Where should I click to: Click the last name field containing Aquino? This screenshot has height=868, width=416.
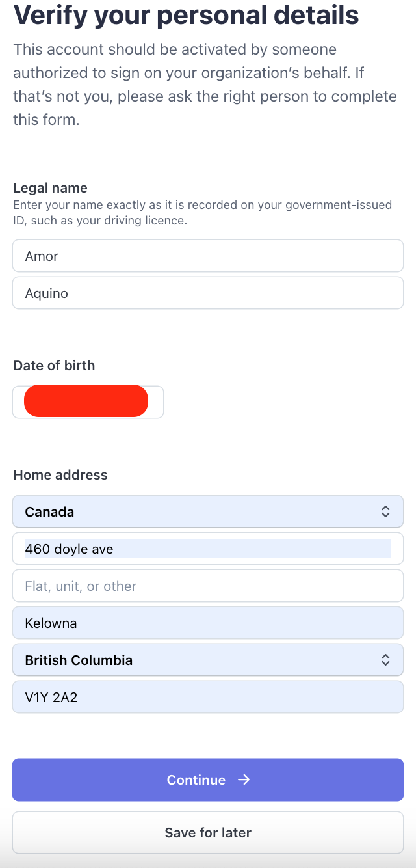point(208,293)
